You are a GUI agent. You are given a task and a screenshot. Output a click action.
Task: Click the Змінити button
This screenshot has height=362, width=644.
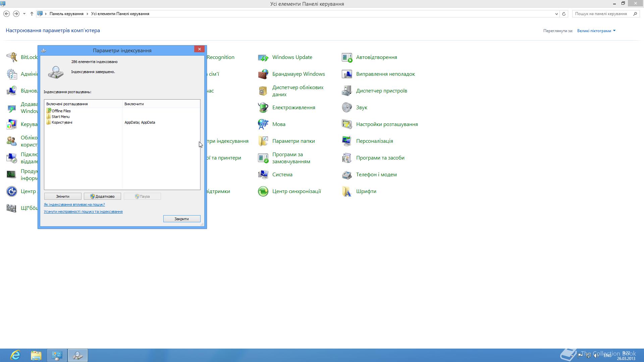63,196
